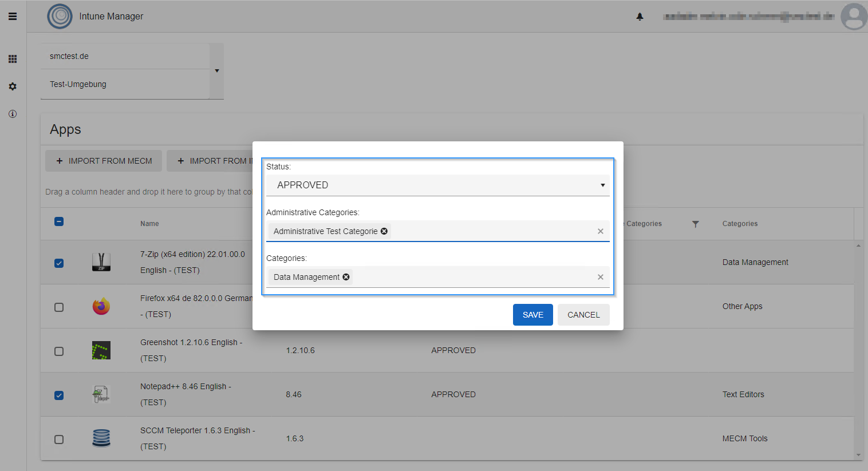Screen dimensions: 868x471
Task: Click the SCCM Teleporter app icon
Action: [x=101, y=438]
